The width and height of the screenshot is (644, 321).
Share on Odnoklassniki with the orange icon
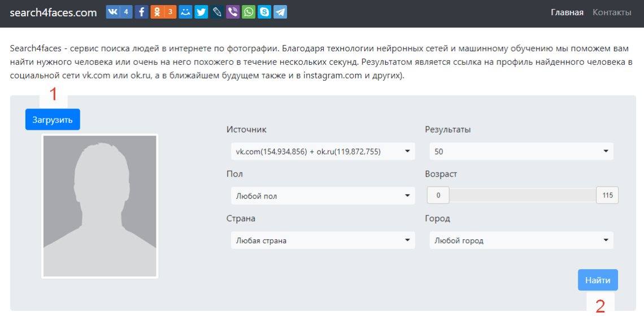coord(157,12)
